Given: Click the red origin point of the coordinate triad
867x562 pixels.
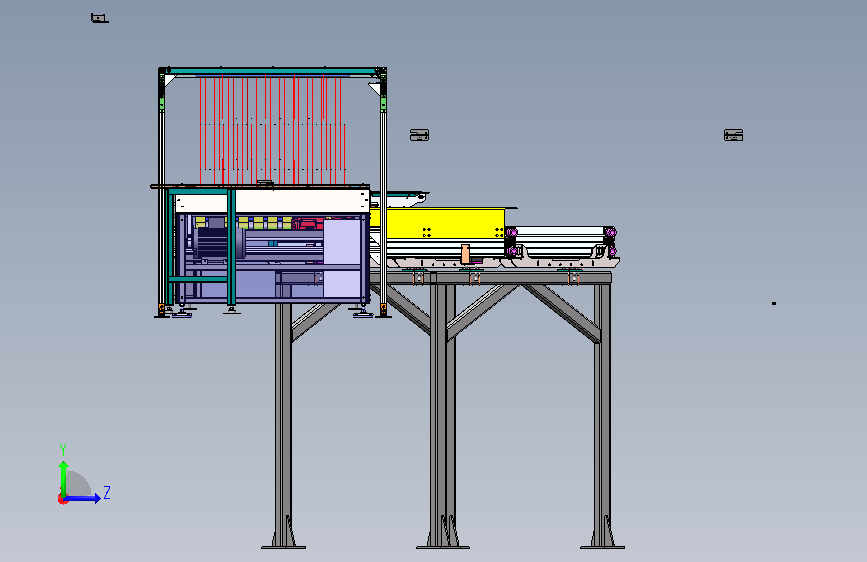Looking at the screenshot, I should (62, 499).
